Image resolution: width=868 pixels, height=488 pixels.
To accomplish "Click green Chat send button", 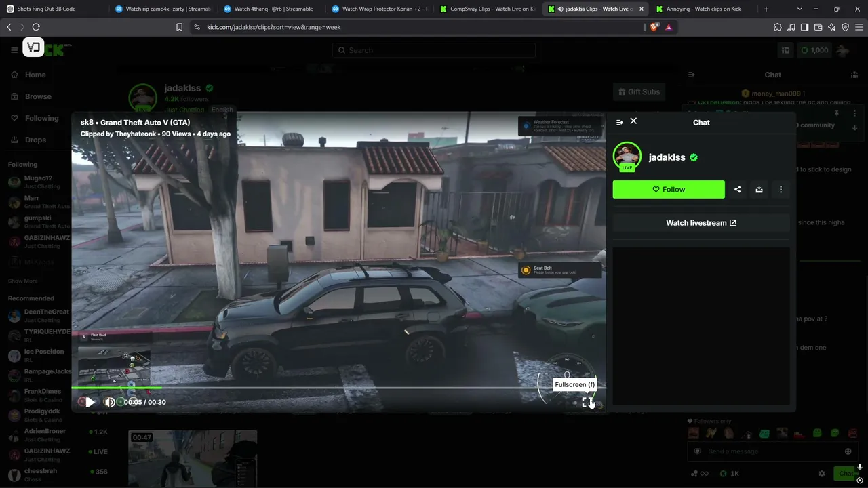I will (845, 474).
